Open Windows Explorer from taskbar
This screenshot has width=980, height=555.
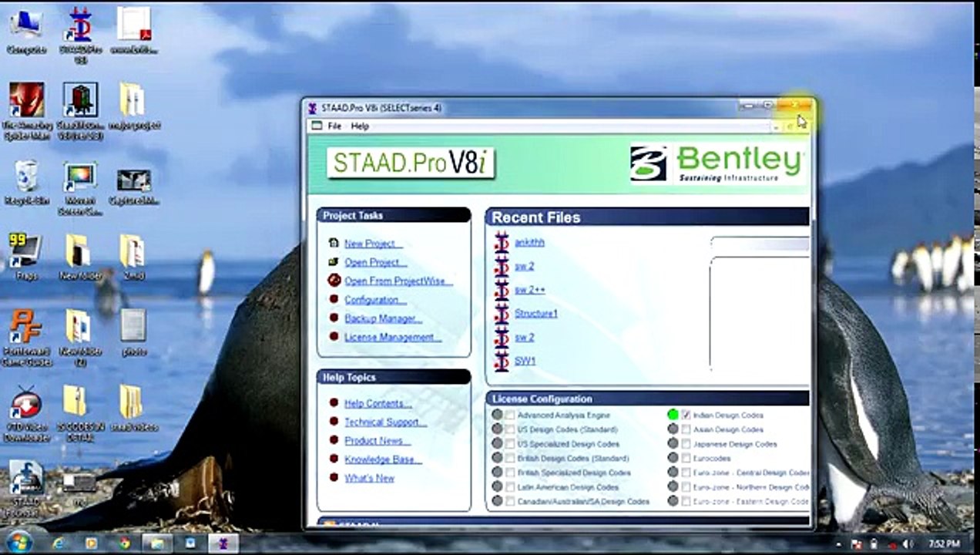click(x=157, y=543)
